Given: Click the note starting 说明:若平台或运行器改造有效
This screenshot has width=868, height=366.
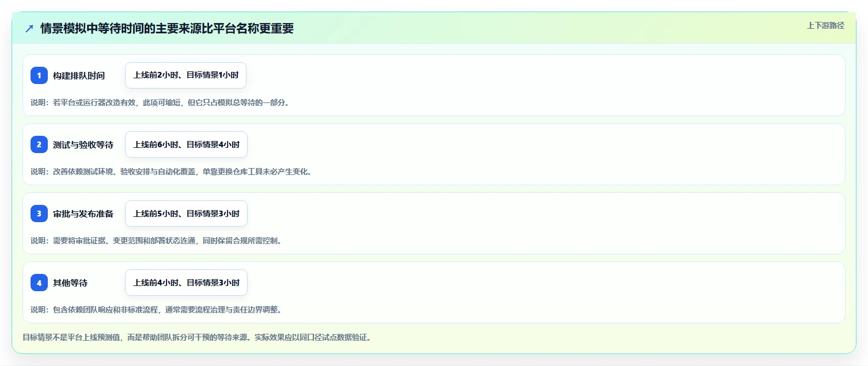Looking at the screenshot, I should click(160, 102).
